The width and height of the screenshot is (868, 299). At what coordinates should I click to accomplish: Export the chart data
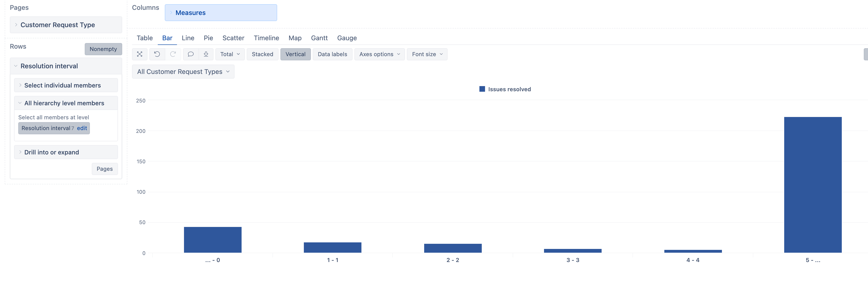(x=206, y=54)
